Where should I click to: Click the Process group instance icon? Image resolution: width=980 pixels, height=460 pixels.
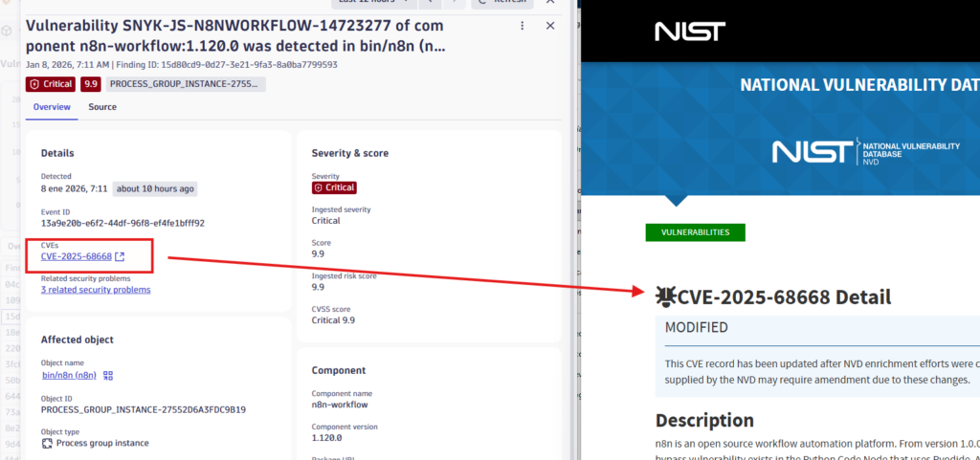pyautogui.click(x=47, y=443)
